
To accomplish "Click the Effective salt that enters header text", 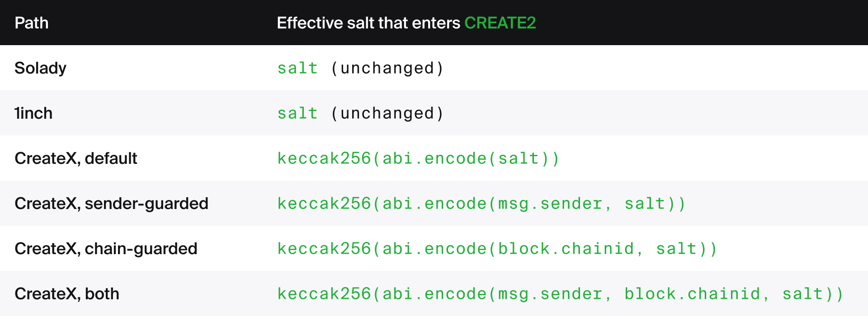I will tap(368, 23).
